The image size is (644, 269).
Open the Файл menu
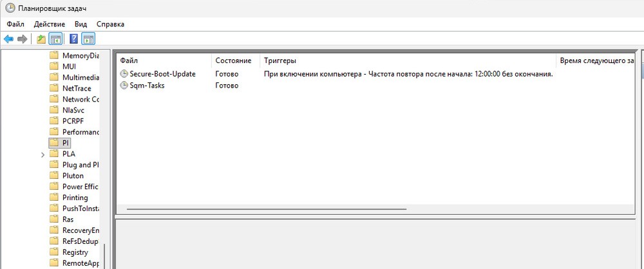tap(15, 24)
